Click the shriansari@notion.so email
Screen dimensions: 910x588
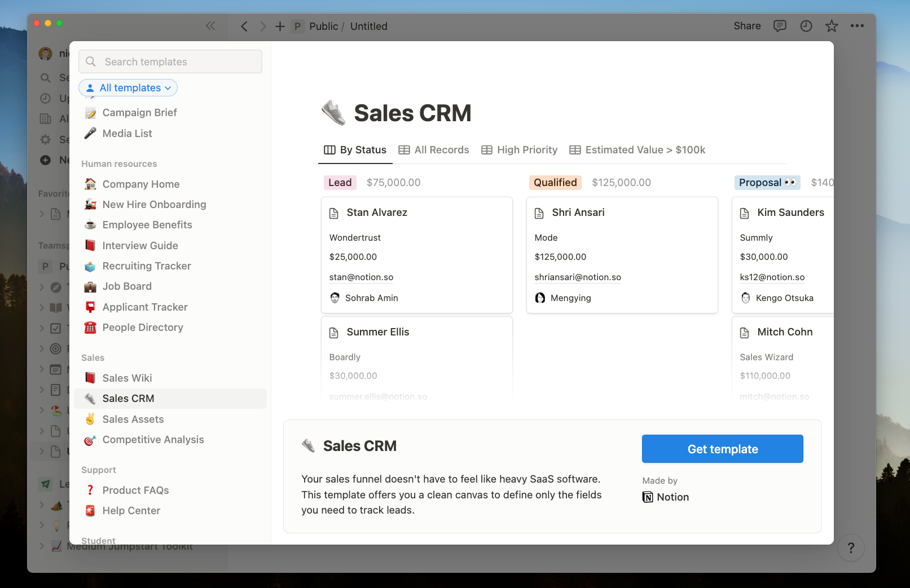(x=578, y=277)
